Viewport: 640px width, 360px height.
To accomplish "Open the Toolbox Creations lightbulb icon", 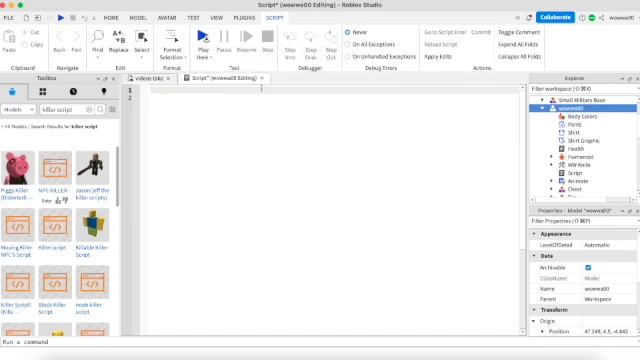I will click(104, 91).
